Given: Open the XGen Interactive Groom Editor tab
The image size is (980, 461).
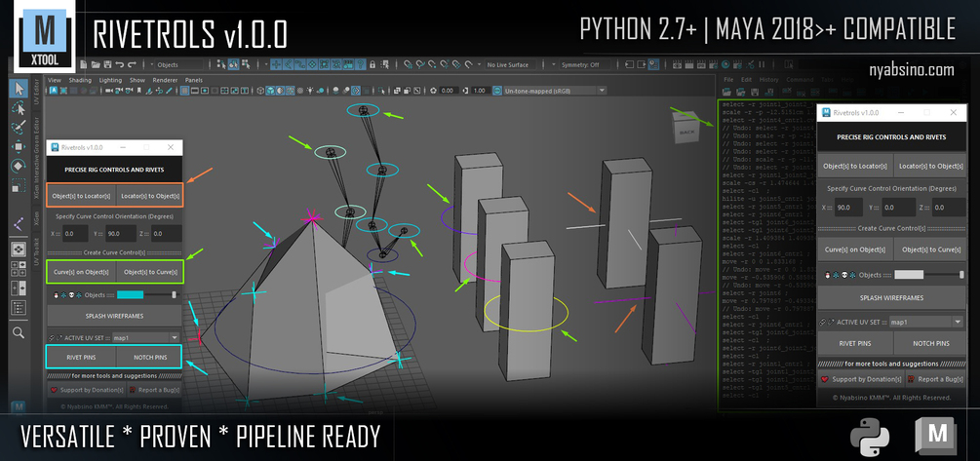Looking at the screenshot, I should (36, 158).
